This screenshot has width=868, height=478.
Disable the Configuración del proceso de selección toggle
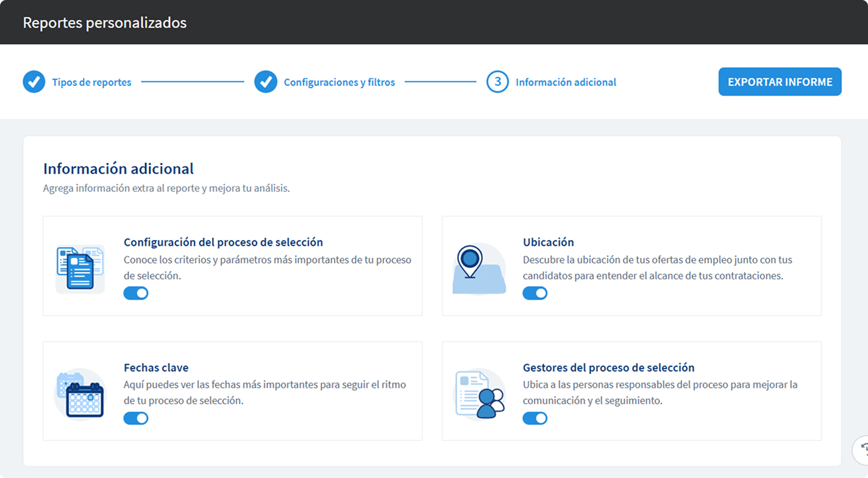136,293
